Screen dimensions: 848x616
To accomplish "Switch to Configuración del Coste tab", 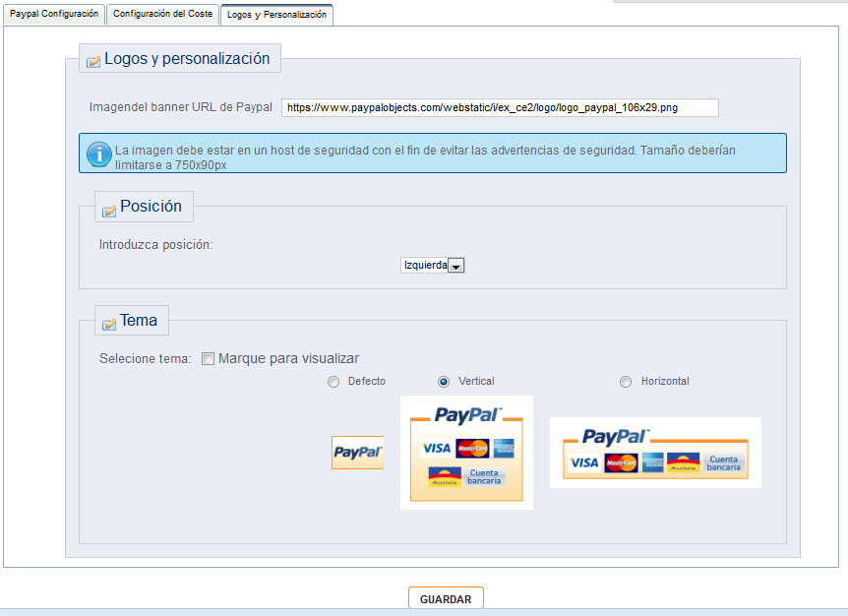I will point(162,14).
